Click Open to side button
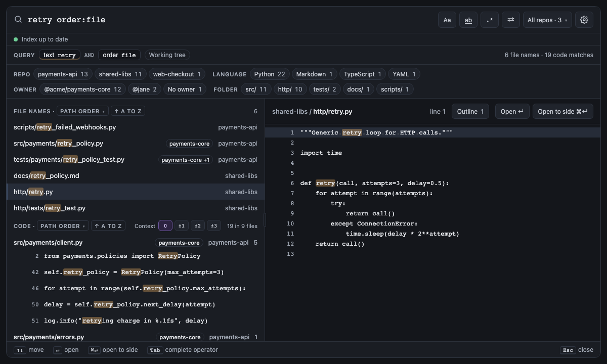 [x=562, y=112]
